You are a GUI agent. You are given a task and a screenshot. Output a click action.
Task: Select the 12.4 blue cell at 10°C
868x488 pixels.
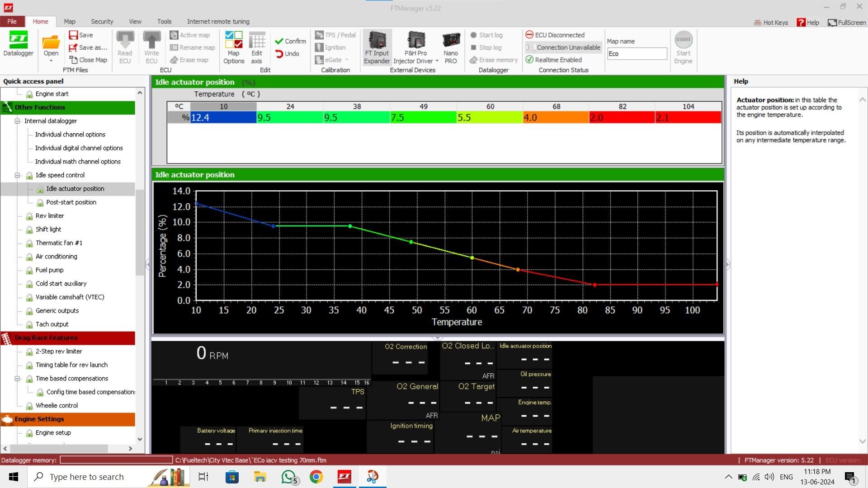click(x=223, y=118)
